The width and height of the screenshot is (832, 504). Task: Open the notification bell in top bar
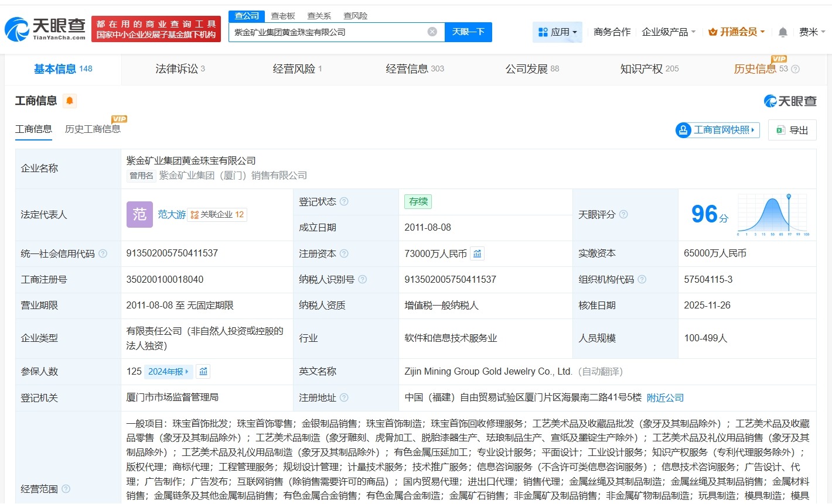782,32
